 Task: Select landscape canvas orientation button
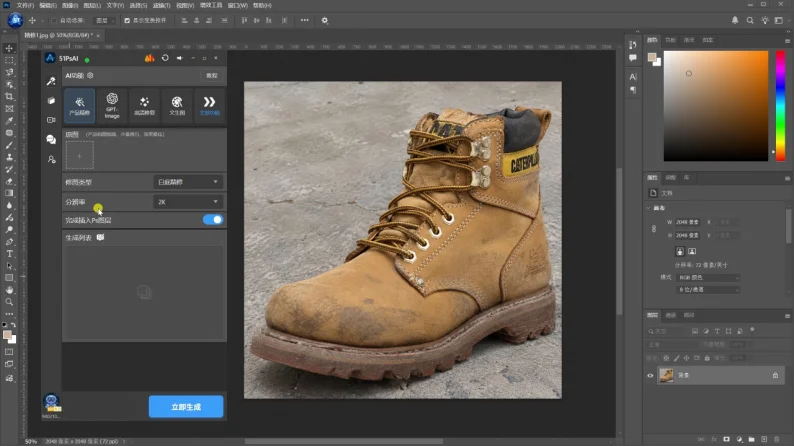coord(692,252)
